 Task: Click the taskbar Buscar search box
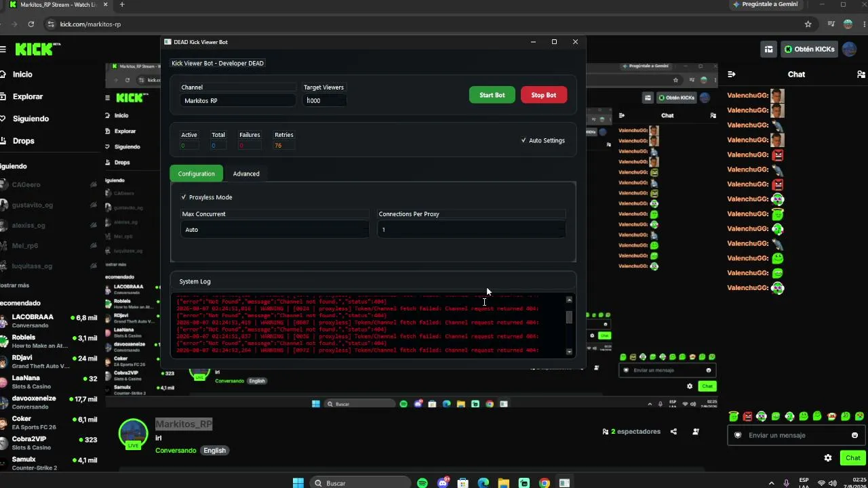[x=360, y=483]
